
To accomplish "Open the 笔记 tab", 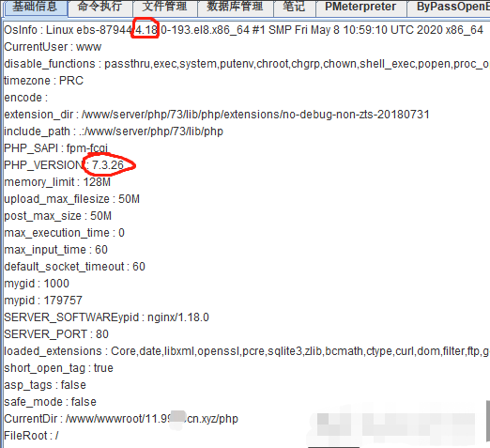I will tap(294, 8).
